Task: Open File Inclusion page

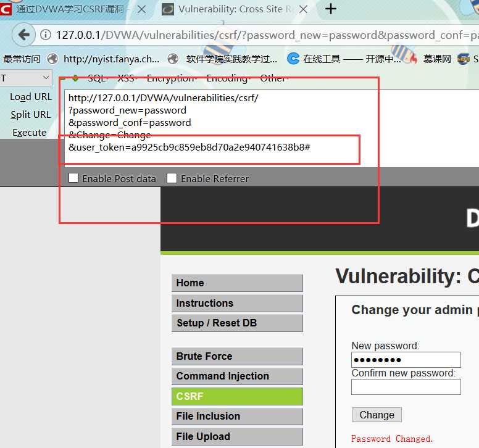Action: 237,417
